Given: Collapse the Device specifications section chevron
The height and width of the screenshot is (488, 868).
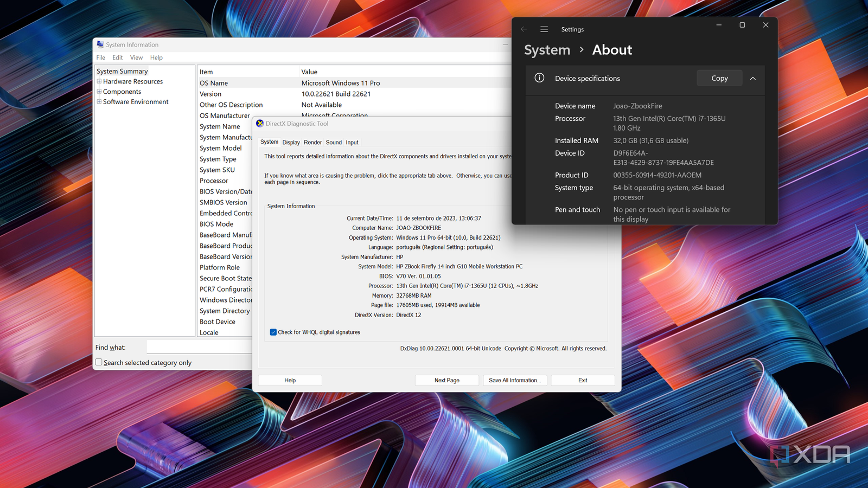Looking at the screenshot, I should pos(753,79).
